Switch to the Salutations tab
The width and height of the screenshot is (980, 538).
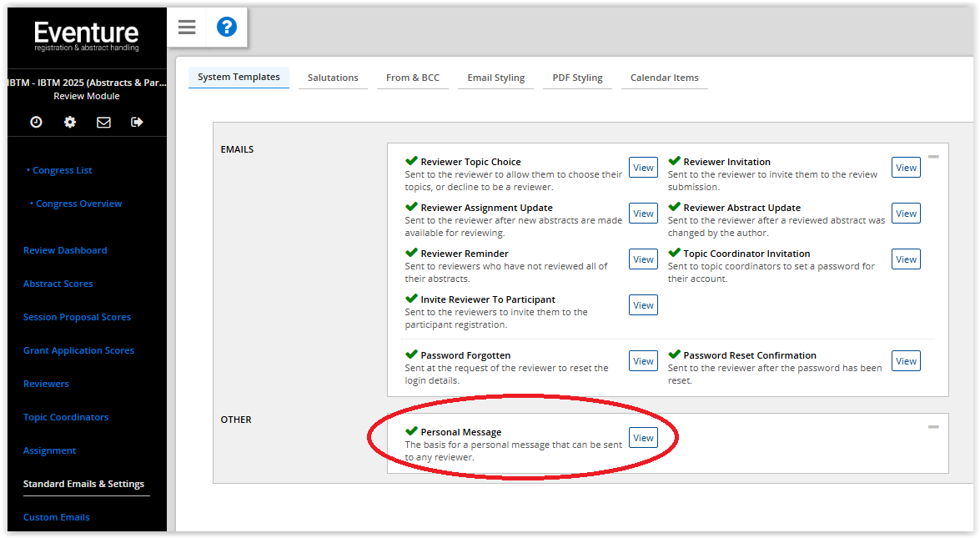[x=333, y=78]
